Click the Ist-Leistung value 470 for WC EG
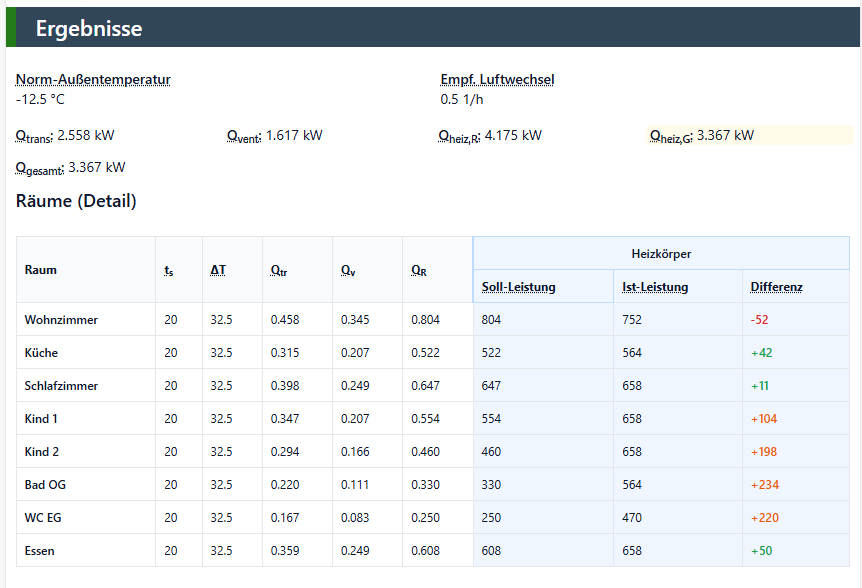Viewport: 862px width, 588px height. pyautogui.click(x=632, y=518)
